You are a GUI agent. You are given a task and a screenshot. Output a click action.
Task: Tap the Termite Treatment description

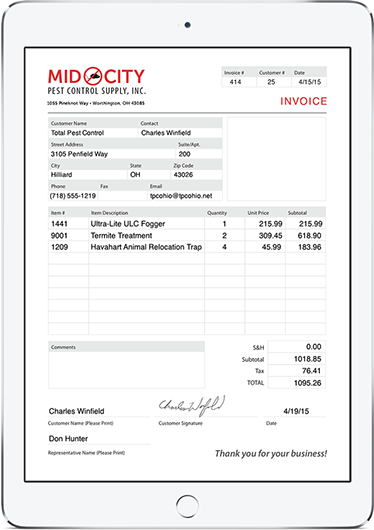click(146, 236)
